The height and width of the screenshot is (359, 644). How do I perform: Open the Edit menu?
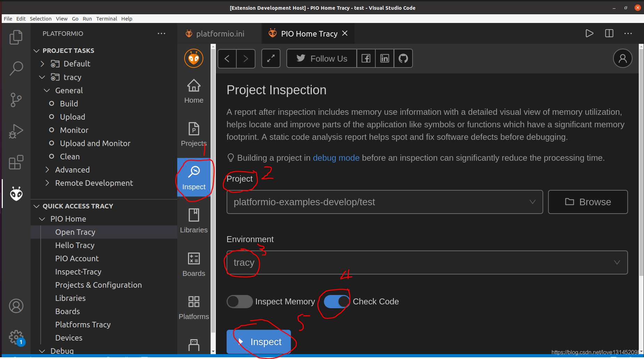pyautogui.click(x=21, y=19)
